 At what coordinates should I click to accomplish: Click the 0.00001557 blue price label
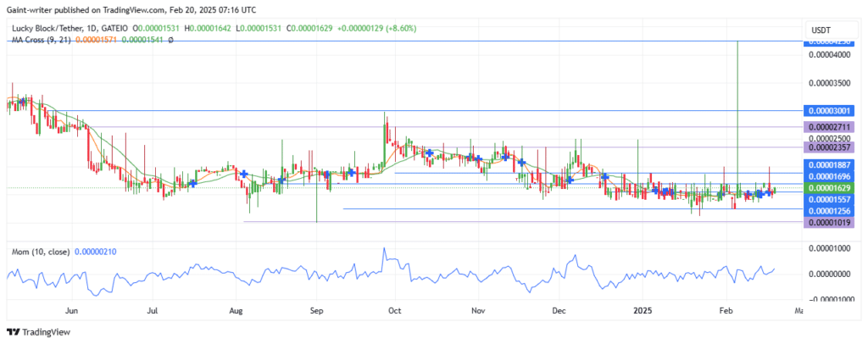click(828, 199)
